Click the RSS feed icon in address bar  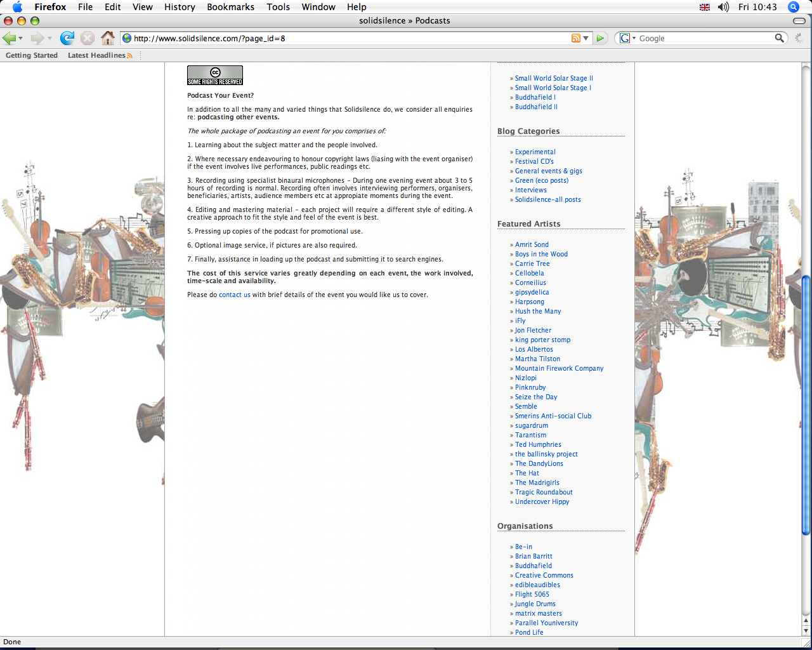tap(575, 38)
